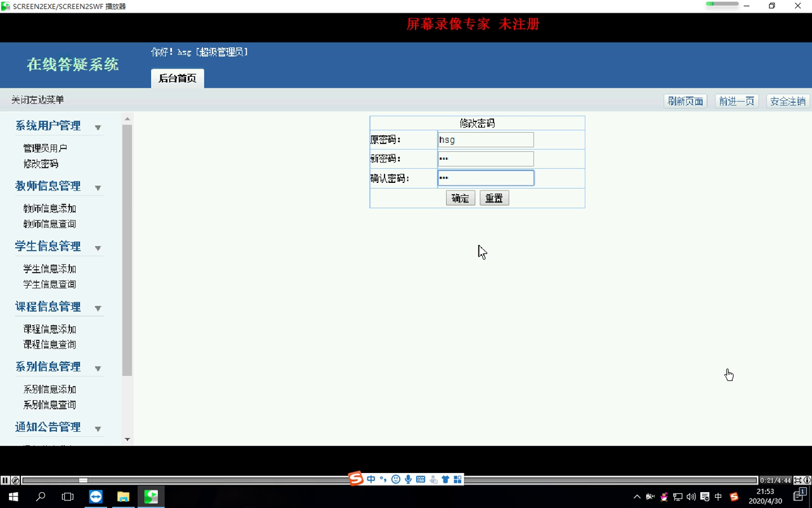This screenshot has height=508, width=812.
Task: Focus the 新密码 input field
Action: click(486, 159)
